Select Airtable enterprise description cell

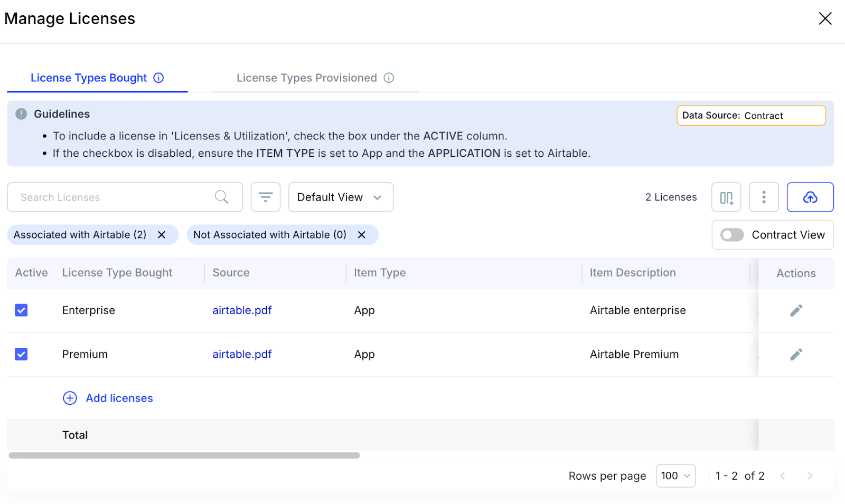point(638,310)
